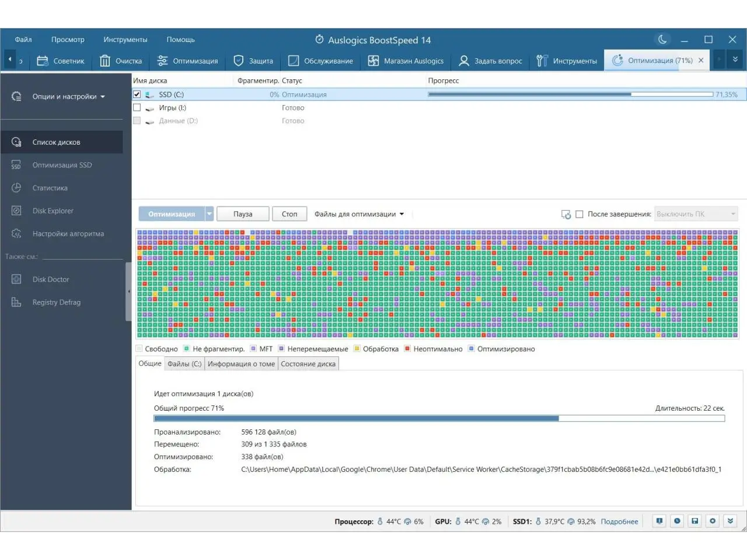Click the scheduler icon near После завершения
This screenshot has width=747, height=560.
click(x=566, y=214)
